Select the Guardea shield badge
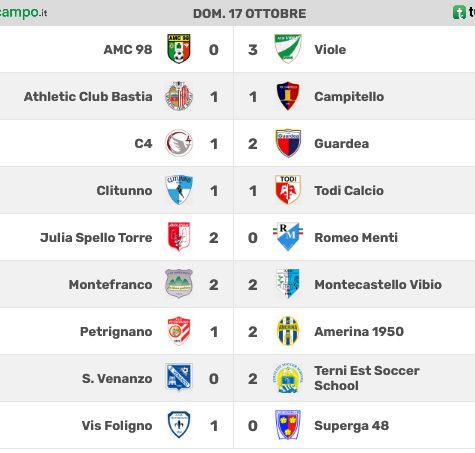 click(x=288, y=143)
